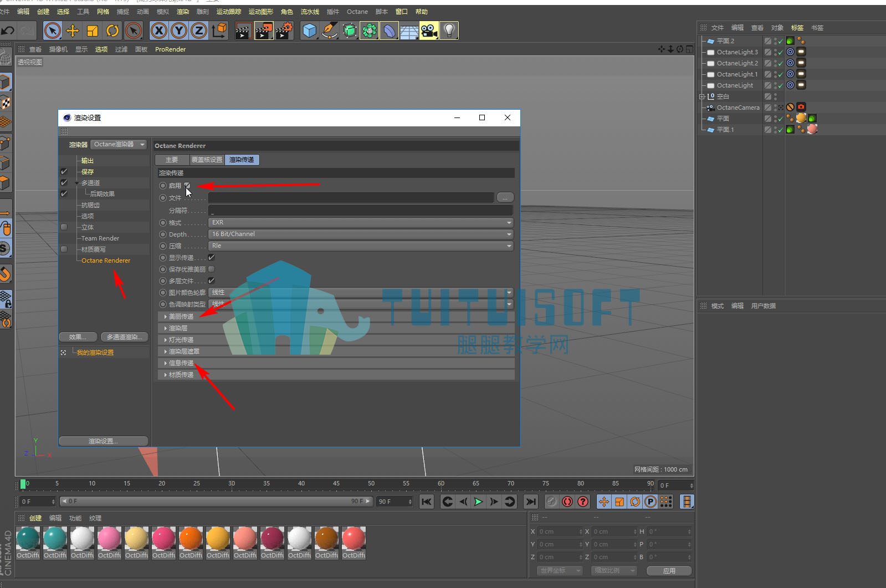Toggle Y axis lock icon
This screenshot has width=886, height=588.
click(x=179, y=30)
